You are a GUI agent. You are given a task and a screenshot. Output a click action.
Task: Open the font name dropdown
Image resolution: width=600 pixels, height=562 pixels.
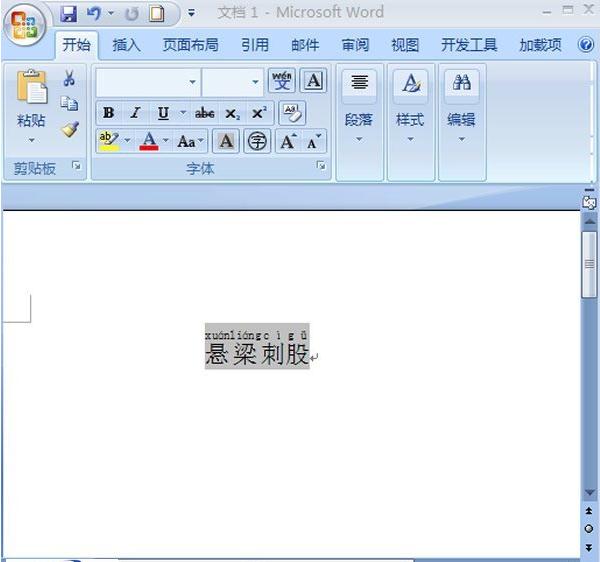coord(193,82)
